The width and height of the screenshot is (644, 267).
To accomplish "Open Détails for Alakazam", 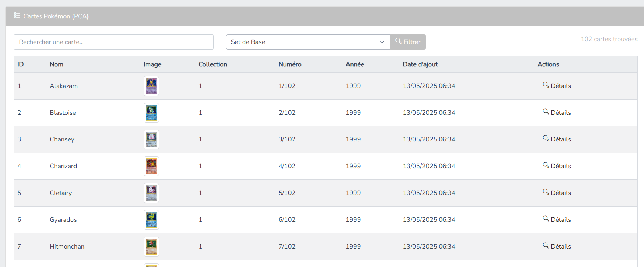I will (557, 86).
